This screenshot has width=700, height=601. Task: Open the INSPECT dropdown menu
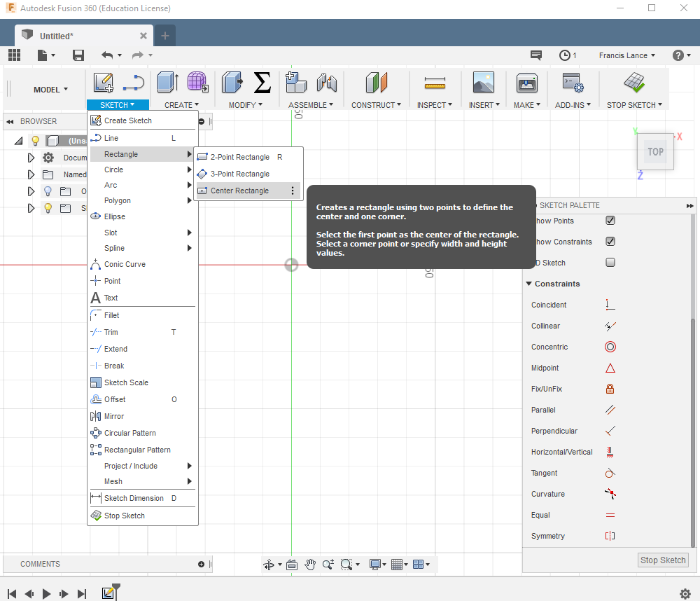point(435,105)
